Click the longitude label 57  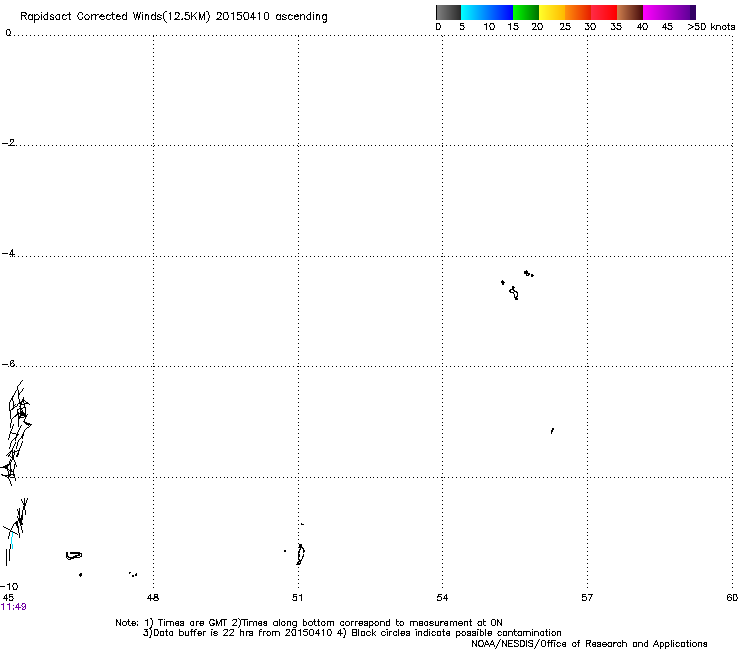(587, 598)
